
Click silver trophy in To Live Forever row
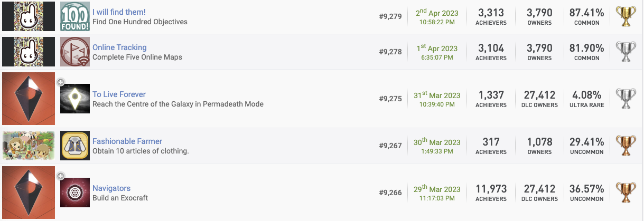click(x=626, y=99)
